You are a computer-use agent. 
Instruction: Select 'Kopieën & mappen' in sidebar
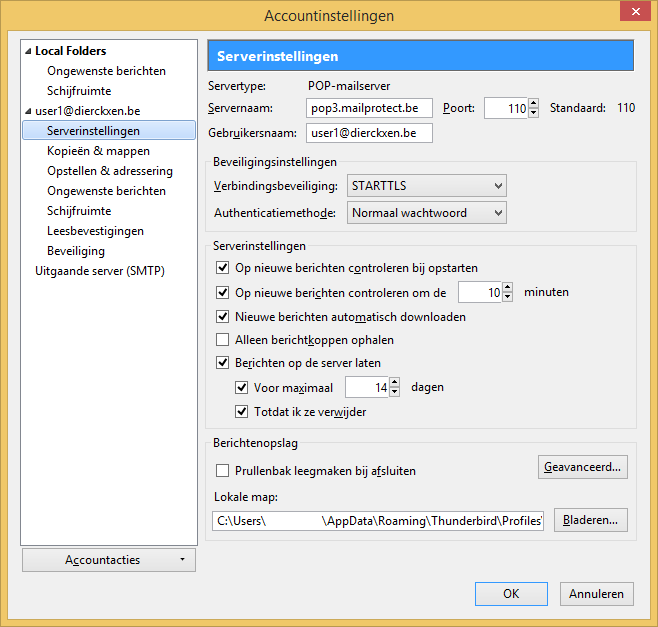click(98, 151)
